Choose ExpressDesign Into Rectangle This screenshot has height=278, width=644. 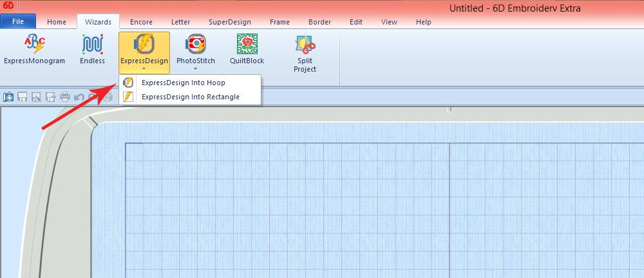tap(190, 97)
